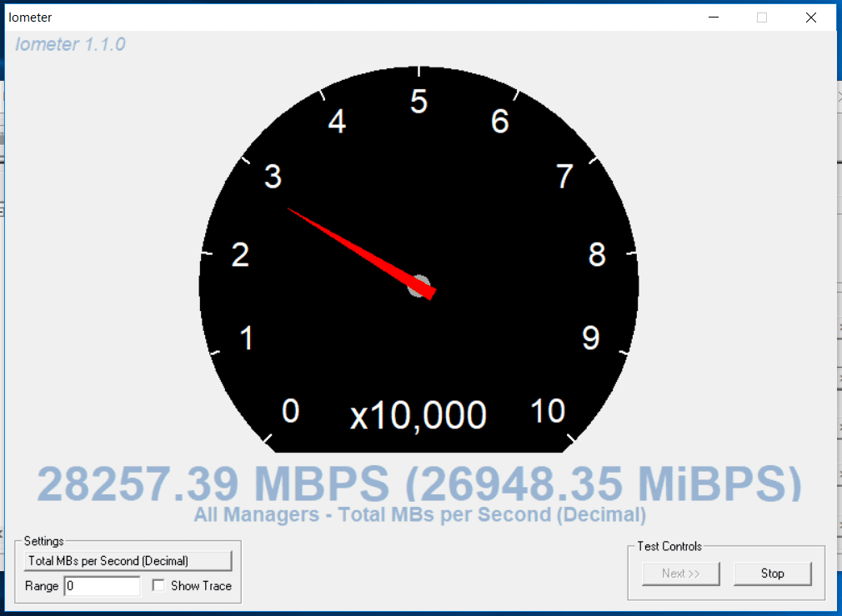Click the disabled Next >> button
Screen dimensions: 842x616
click(680, 573)
